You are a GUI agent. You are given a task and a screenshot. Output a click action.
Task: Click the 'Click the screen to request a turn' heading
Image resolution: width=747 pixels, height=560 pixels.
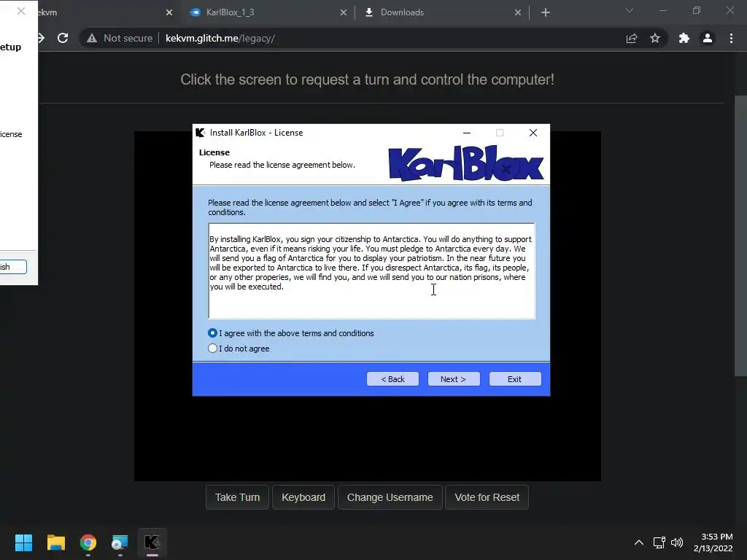tap(368, 79)
